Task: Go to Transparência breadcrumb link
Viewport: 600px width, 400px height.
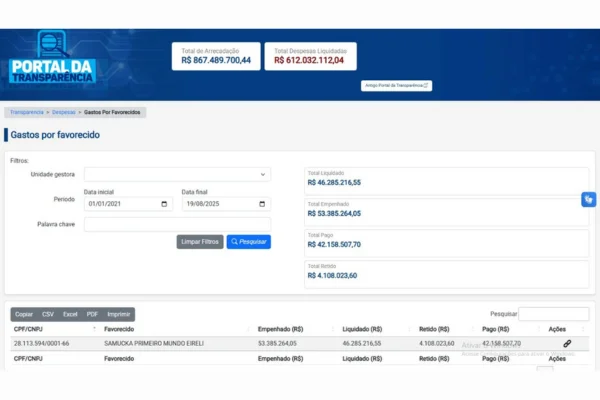Action: (26, 112)
